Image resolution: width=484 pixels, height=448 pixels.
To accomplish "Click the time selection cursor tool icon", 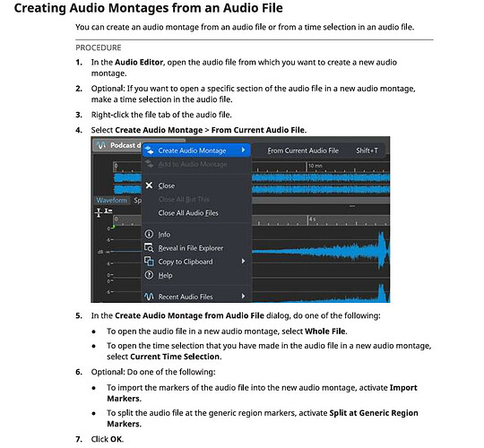I will click(99, 212).
